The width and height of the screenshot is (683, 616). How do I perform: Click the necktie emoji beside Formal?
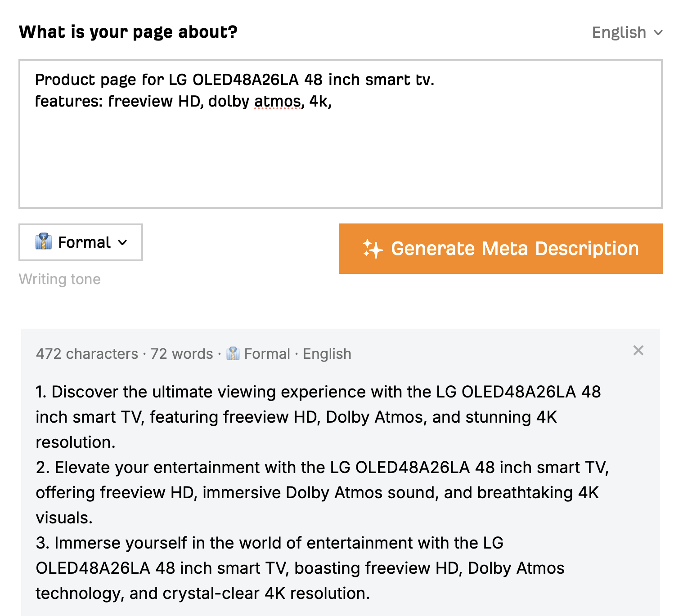44,242
